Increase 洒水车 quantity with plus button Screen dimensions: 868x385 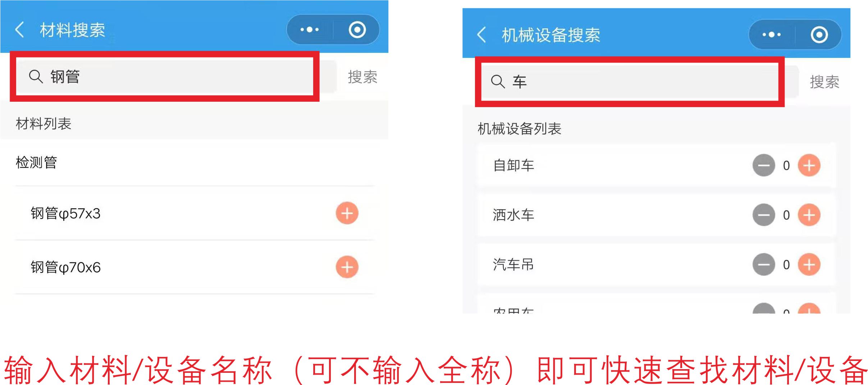tap(809, 215)
